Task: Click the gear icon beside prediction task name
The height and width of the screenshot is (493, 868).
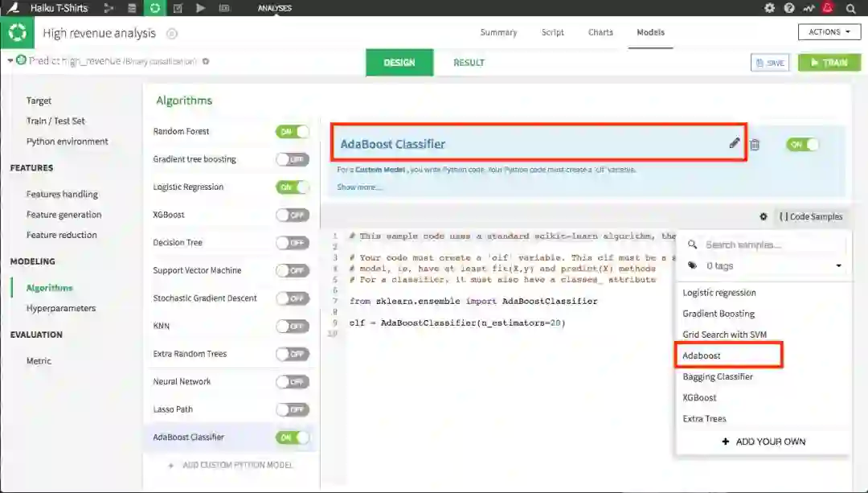Action: pos(206,61)
